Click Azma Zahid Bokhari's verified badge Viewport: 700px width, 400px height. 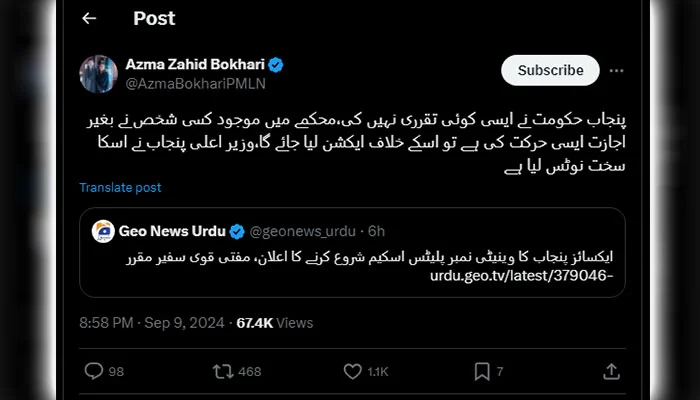(276, 64)
